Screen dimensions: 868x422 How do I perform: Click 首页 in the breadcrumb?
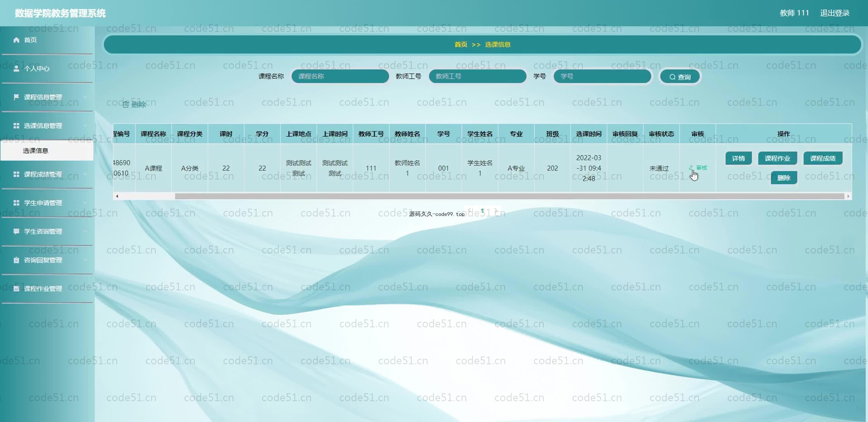tap(461, 45)
